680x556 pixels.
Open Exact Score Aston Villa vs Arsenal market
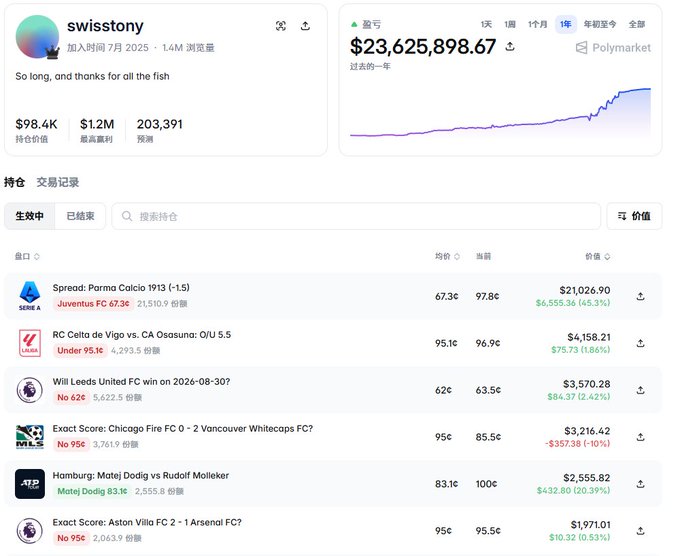coord(147,522)
